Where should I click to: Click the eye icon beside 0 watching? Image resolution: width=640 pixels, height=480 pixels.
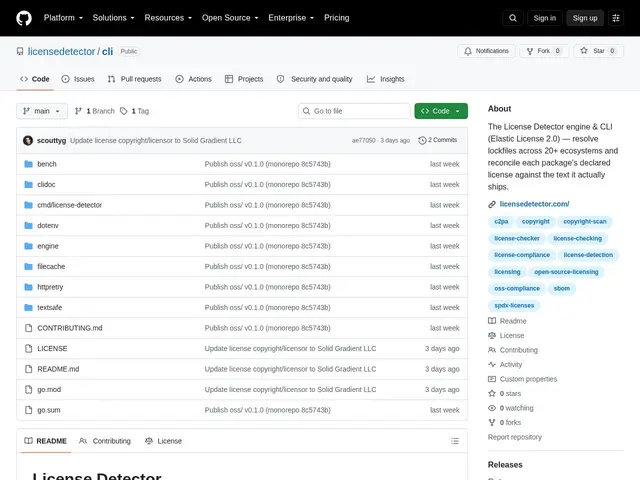click(492, 408)
